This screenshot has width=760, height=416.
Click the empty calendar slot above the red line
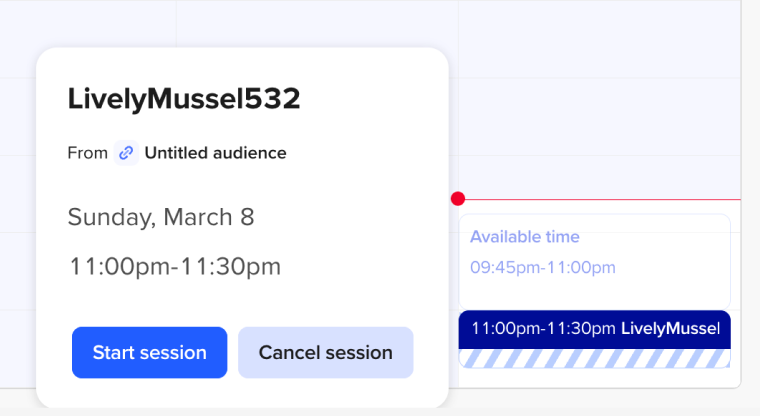pyautogui.click(x=600, y=120)
